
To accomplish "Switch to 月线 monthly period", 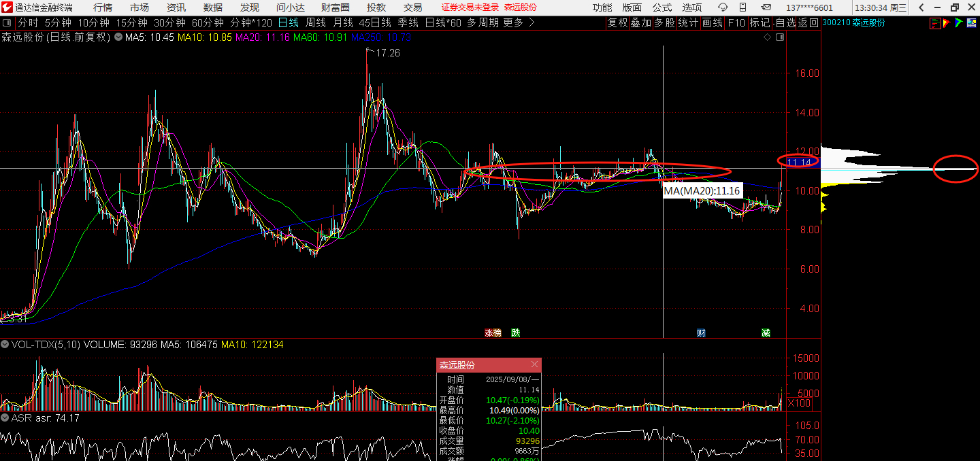I will (x=343, y=23).
